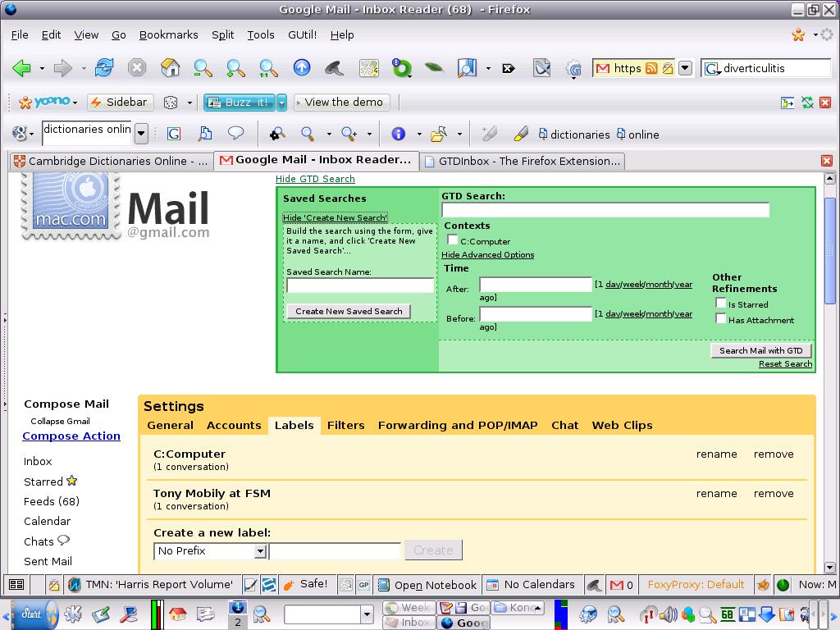Click the FoxyProxy fox icon in the status bar
This screenshot has height=630, width=840.
click(x=763, y=584)
